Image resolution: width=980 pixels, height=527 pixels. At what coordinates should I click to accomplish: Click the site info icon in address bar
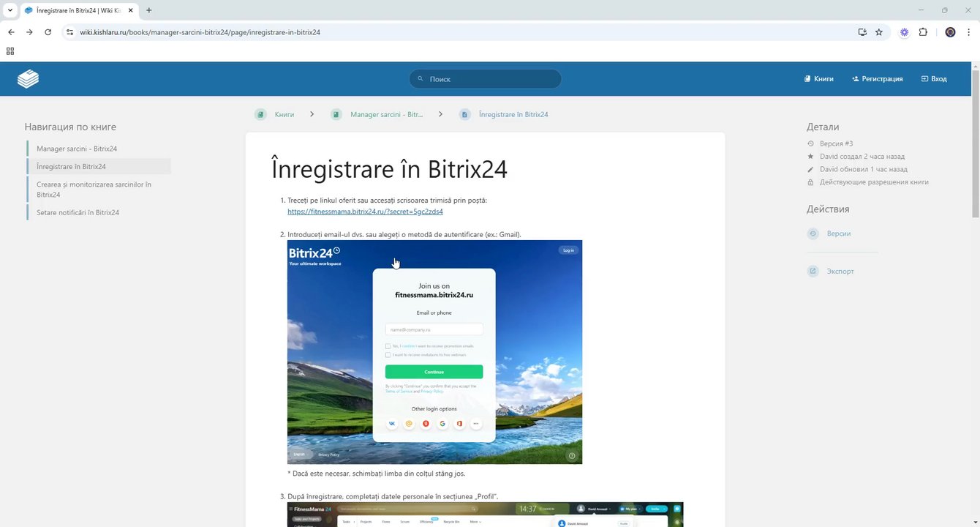tap(69, 32)
